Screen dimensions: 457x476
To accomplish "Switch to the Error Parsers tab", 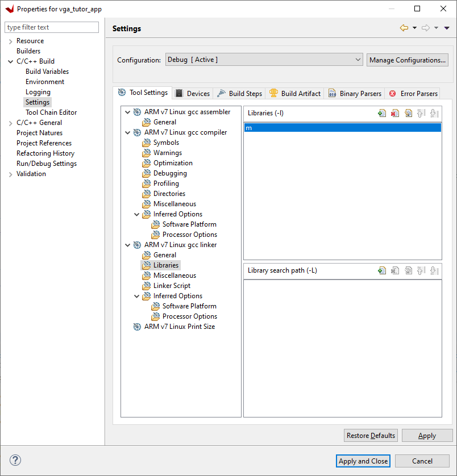I will pos(413,94).
